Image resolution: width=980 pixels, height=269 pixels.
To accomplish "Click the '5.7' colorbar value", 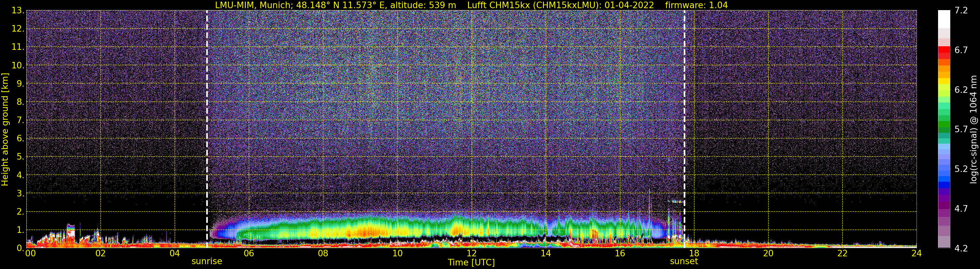I will (961, 129).
